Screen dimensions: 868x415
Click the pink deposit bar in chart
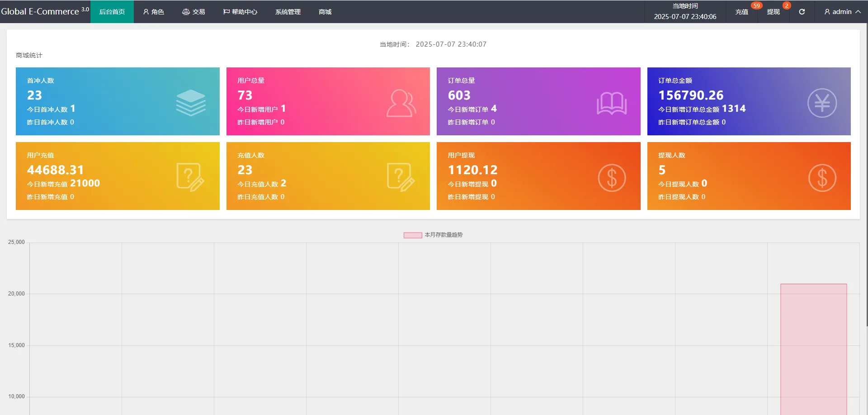(x=813, y=348)
